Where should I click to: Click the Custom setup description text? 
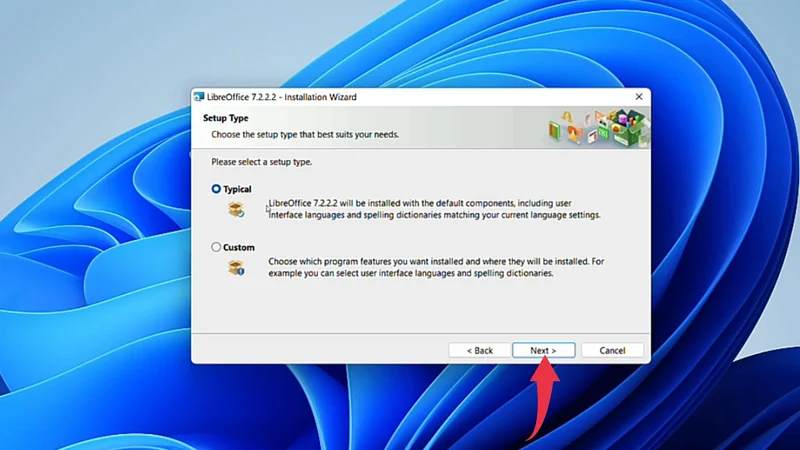[435, 267]
